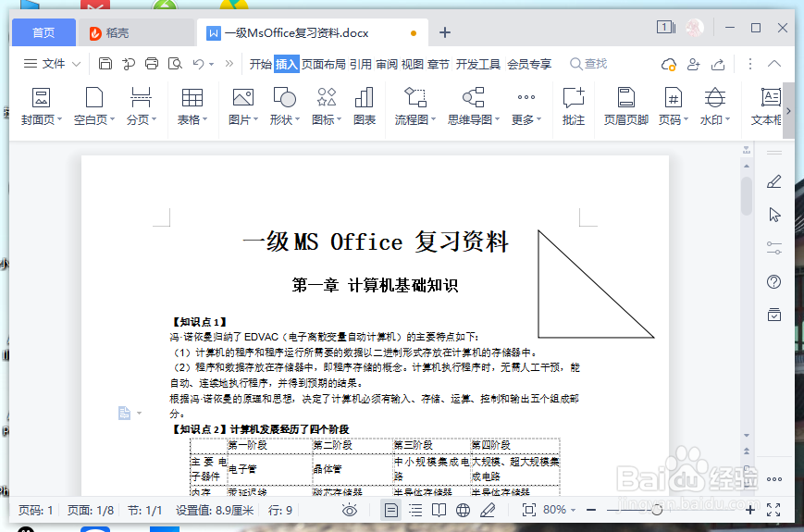Insert a table (表格)
The width and height of the screenshot is (804, 532).
tap(192, 106)
